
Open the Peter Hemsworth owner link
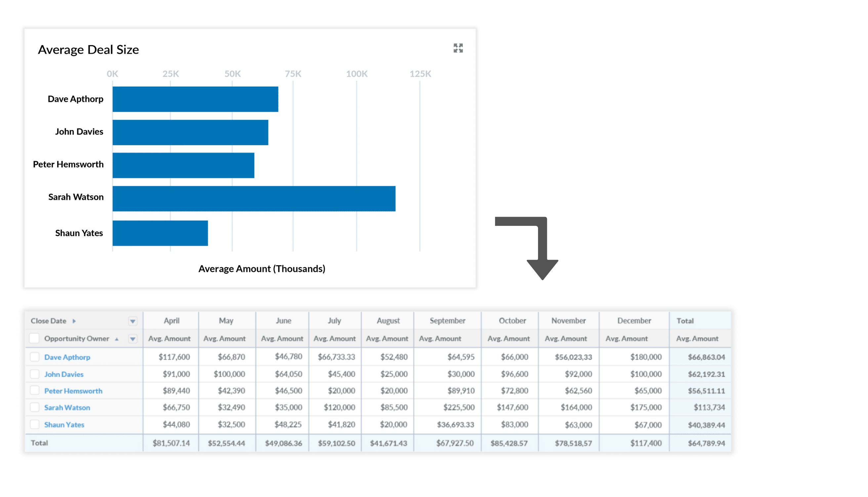73,391
